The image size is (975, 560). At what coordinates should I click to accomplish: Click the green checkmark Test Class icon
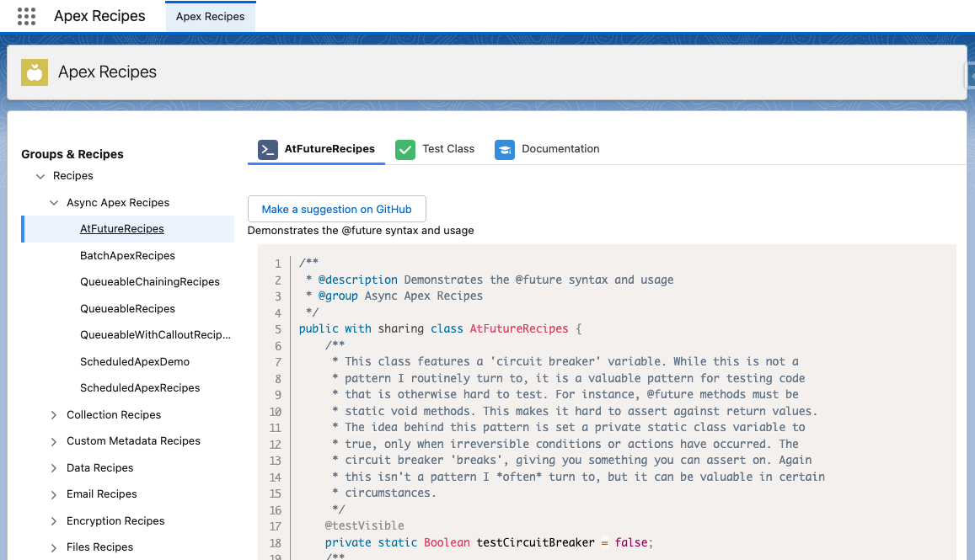(x=405, y=149)
